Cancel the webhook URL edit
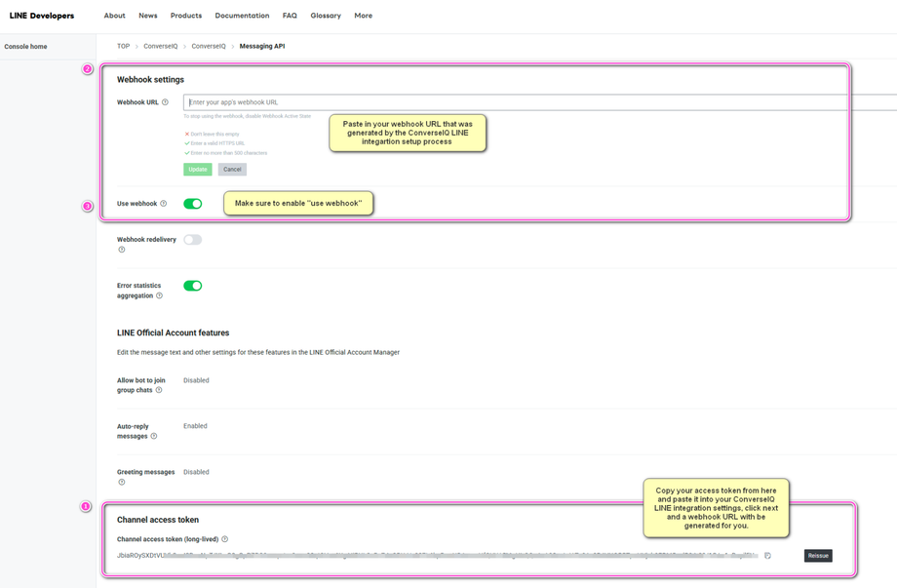The height and width of the screenshot is (588, 897). (x=232, y=170)
